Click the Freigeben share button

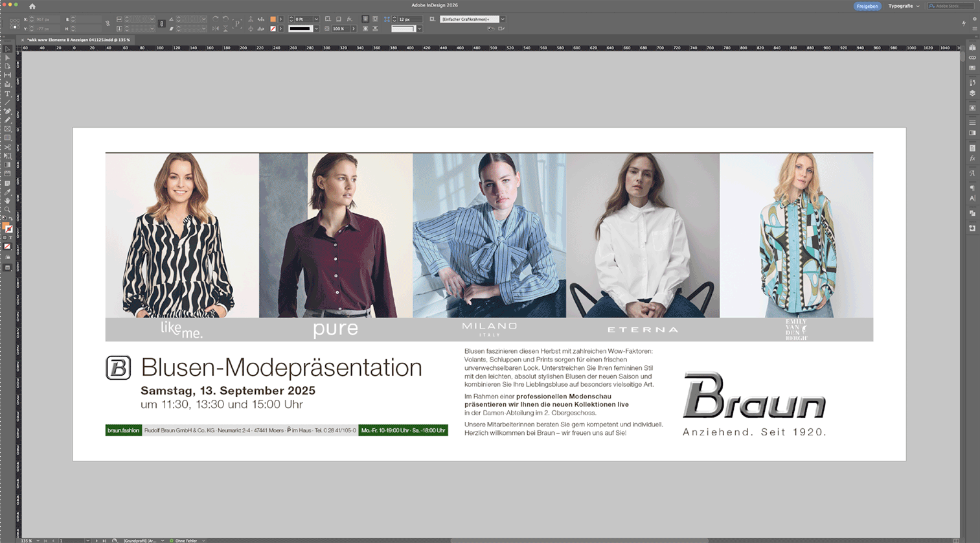(x=867, y=6)
